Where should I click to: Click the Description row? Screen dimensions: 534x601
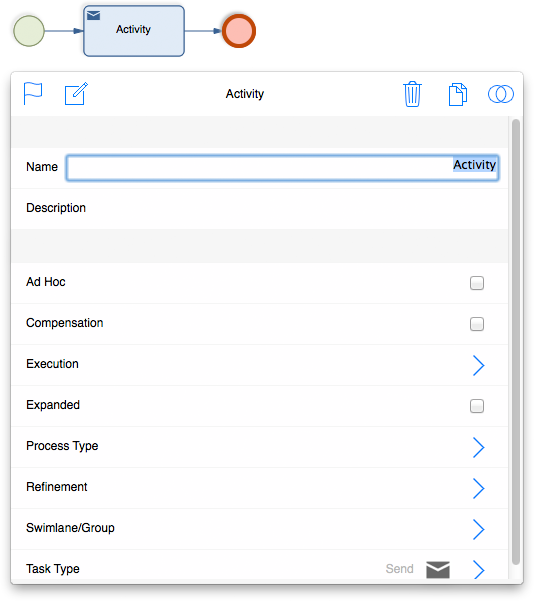point(260,208)
